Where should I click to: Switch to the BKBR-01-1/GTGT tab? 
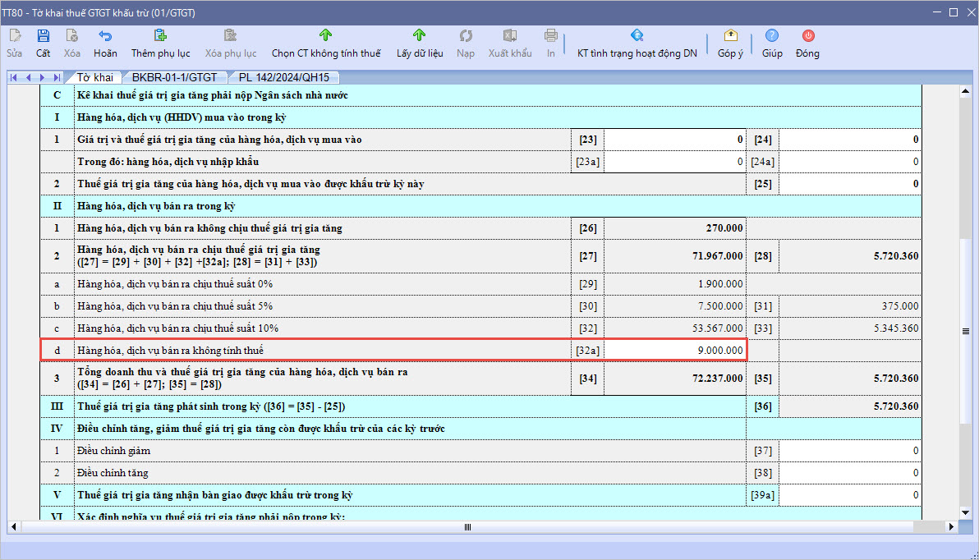[174, 77]
